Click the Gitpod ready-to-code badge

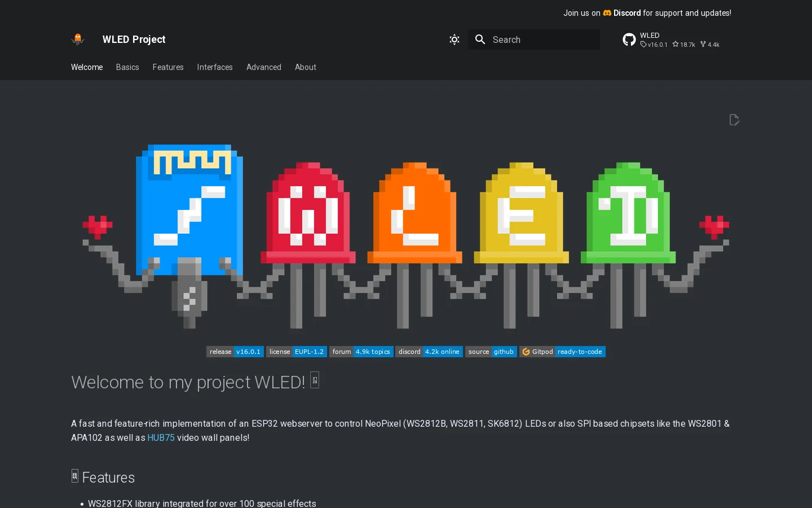coord(562,352)
